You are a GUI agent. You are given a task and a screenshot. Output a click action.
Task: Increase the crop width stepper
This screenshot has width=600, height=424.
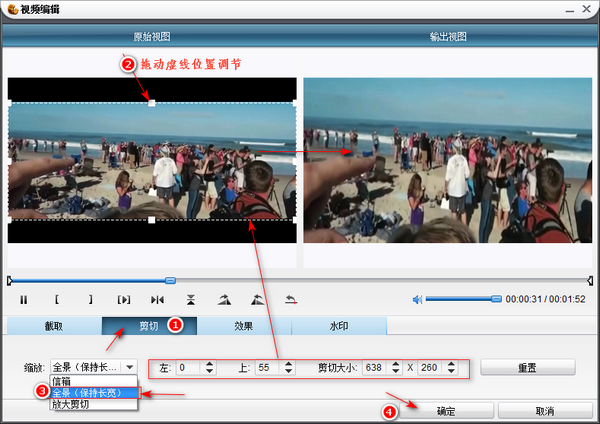396,364
